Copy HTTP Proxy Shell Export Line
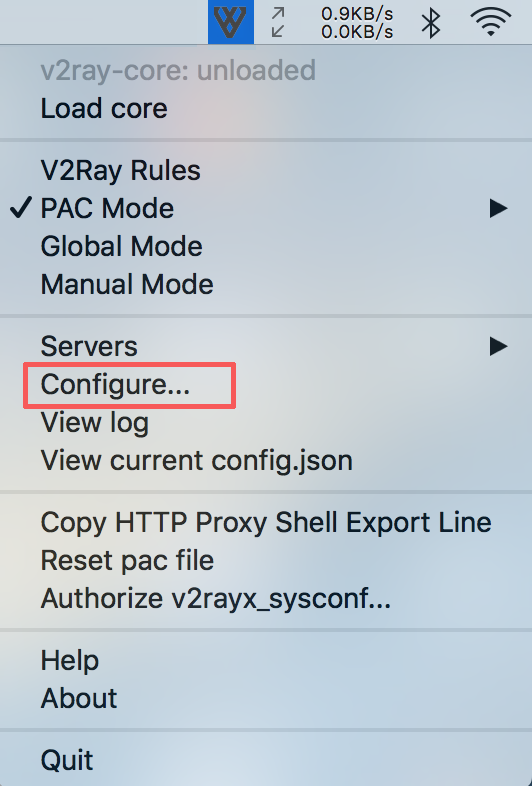The height and width of the screenshot is (786, 532). (x=266, y=522)
